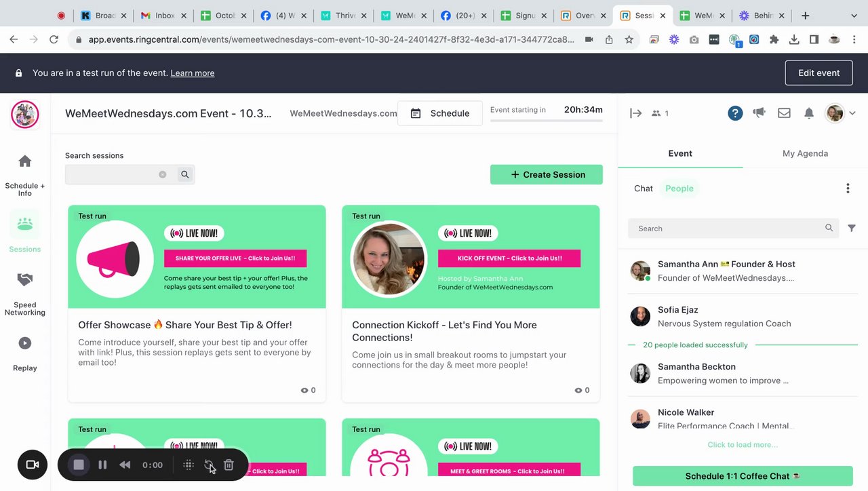Bookmark this page with star icon

(629, 40)
